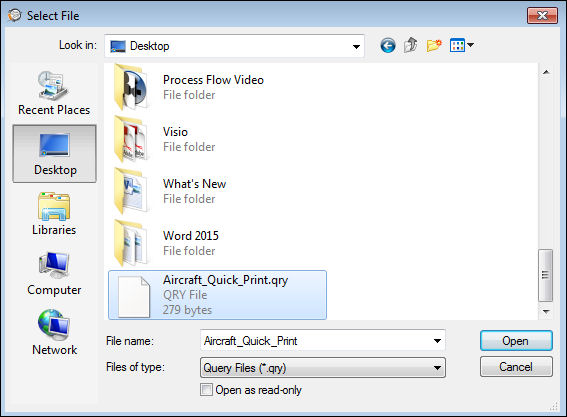Click inside the File name text field
Image resolution: width=567 pixels, height=417 pixels.
(x=316, y=341)
